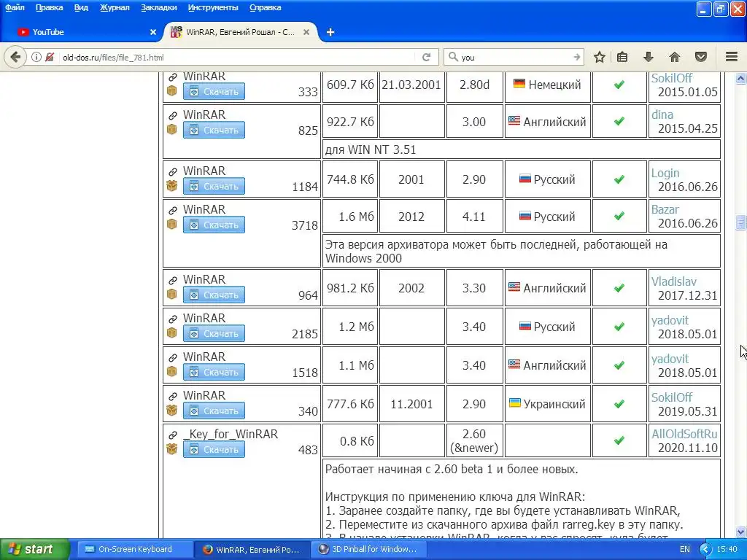The image size is (747, 560).
Task: Download WinRAR 2.80d German with Скачать
Action: pyautogui.click(x=214, y=91)
